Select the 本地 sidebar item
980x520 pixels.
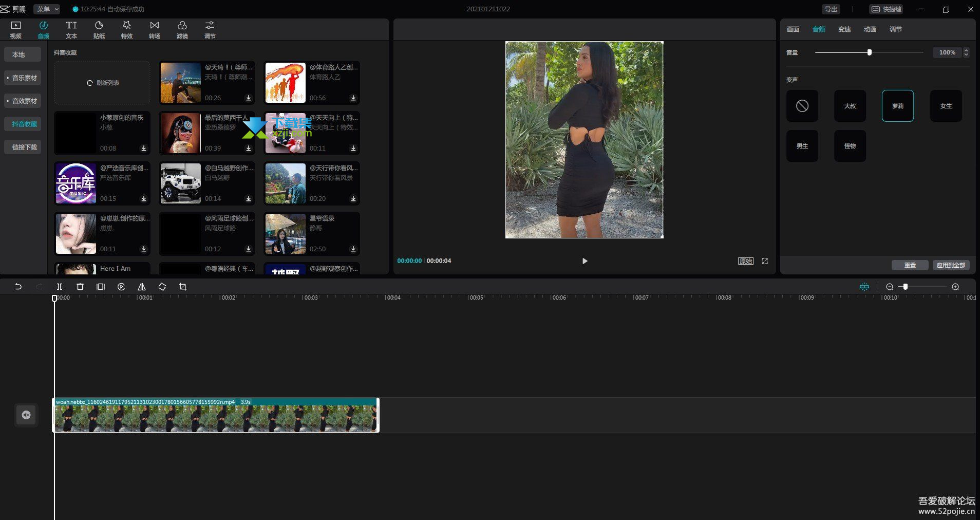[x=23, y=54]
